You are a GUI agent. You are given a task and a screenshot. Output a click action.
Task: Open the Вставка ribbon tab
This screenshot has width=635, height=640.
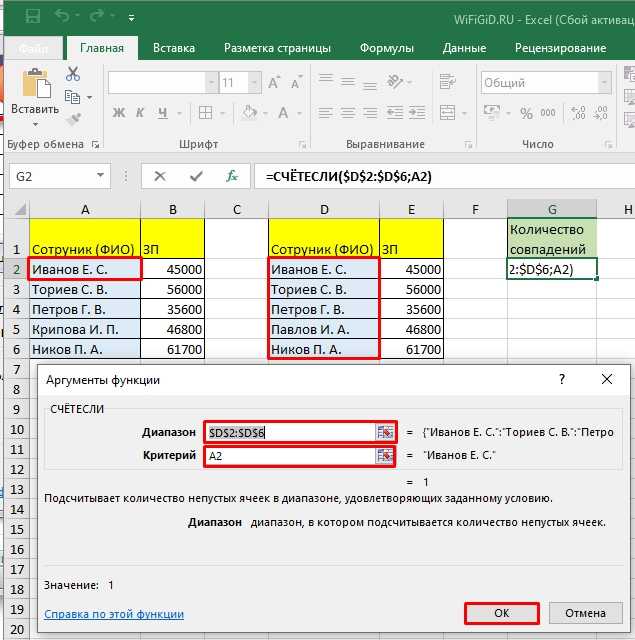[x=174, y=48]
